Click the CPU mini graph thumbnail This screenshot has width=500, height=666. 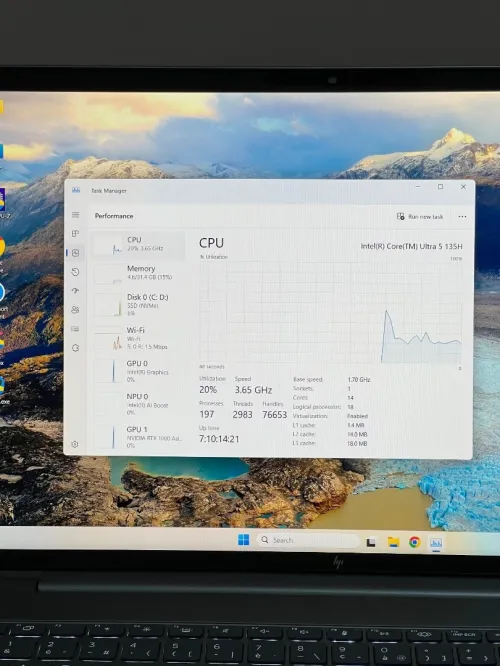pos(108,246)
